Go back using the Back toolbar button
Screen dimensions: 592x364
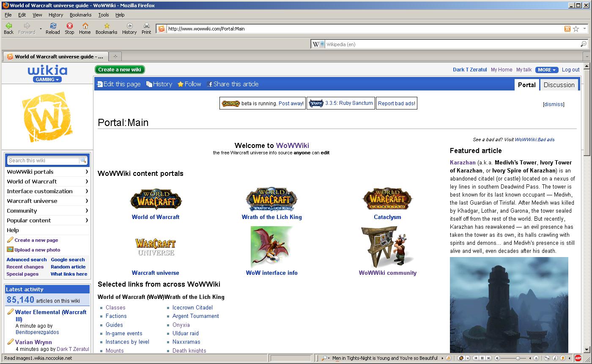click(x=8, y=29)
